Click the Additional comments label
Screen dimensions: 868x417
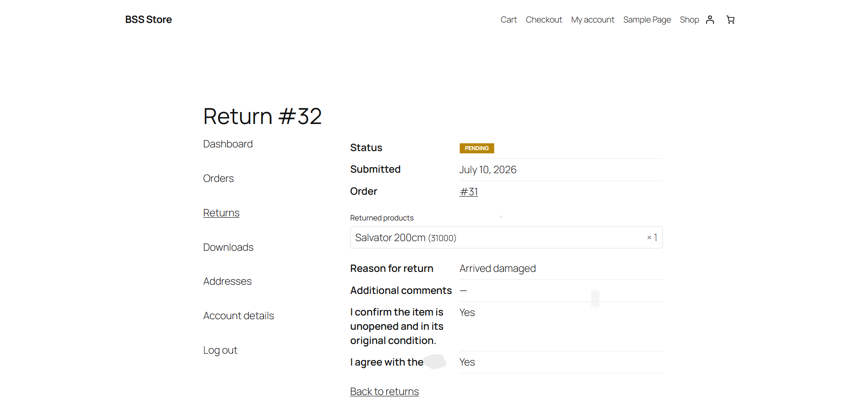(x=401, y=290)
